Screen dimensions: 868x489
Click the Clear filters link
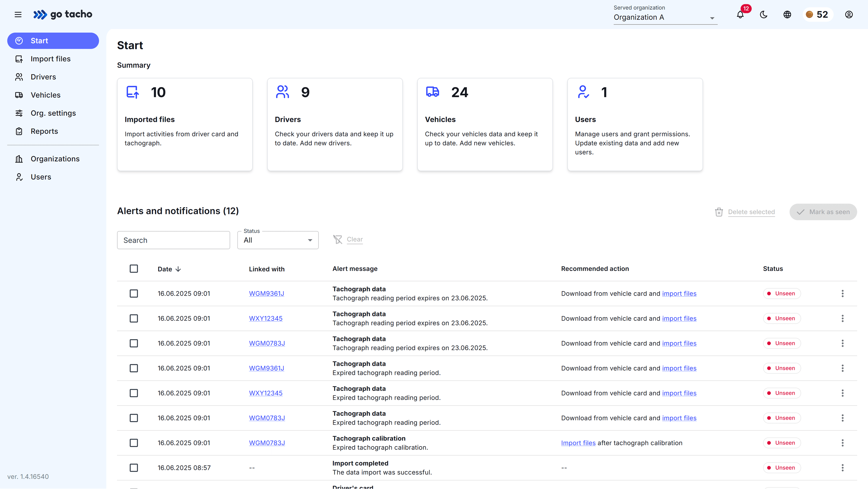click(x=354, y=239)
